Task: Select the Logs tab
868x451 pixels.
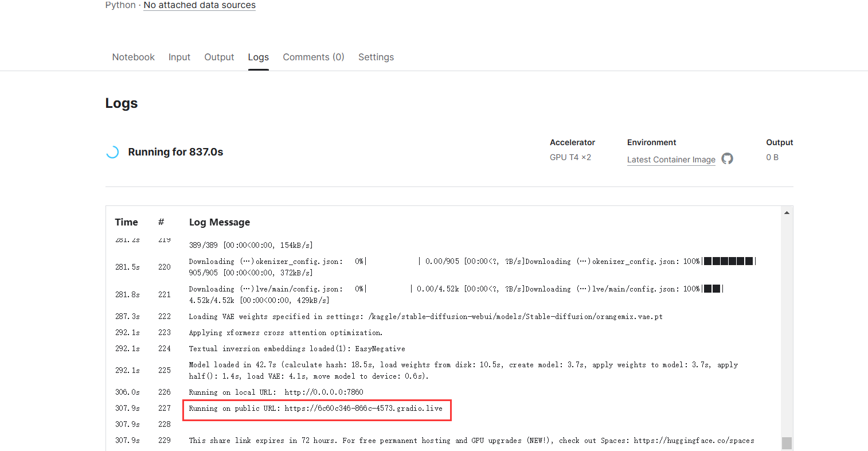Action: (x=258, y=57)
